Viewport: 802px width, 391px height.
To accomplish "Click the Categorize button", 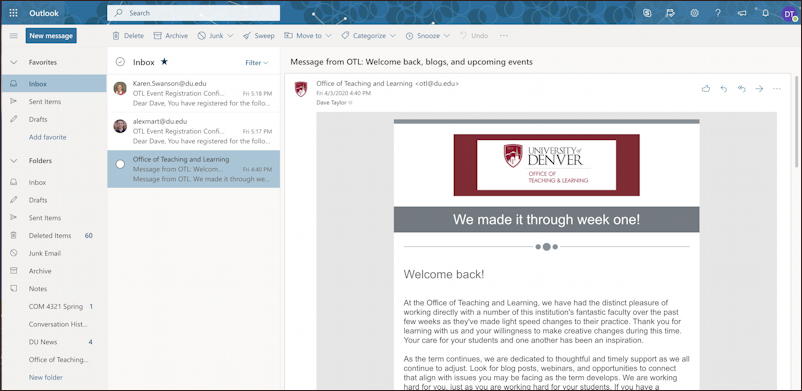I will [x=364, y=36].
